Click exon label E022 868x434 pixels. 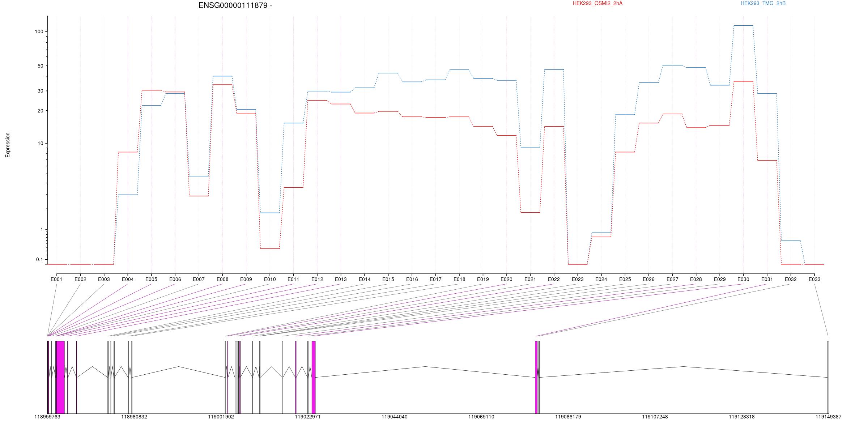pyautogui.click(x=554, y=279)
